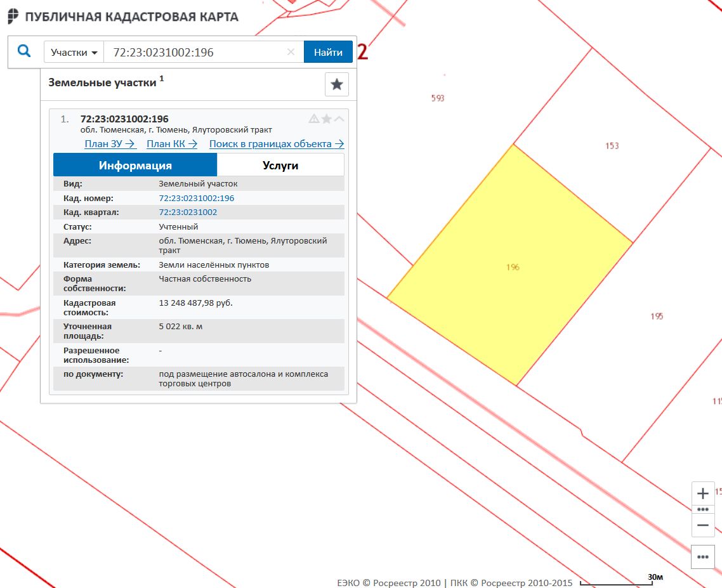Select parcel 153 on the map
The image size is (722, 588).
pyautogui.click(x=612, y=146)
